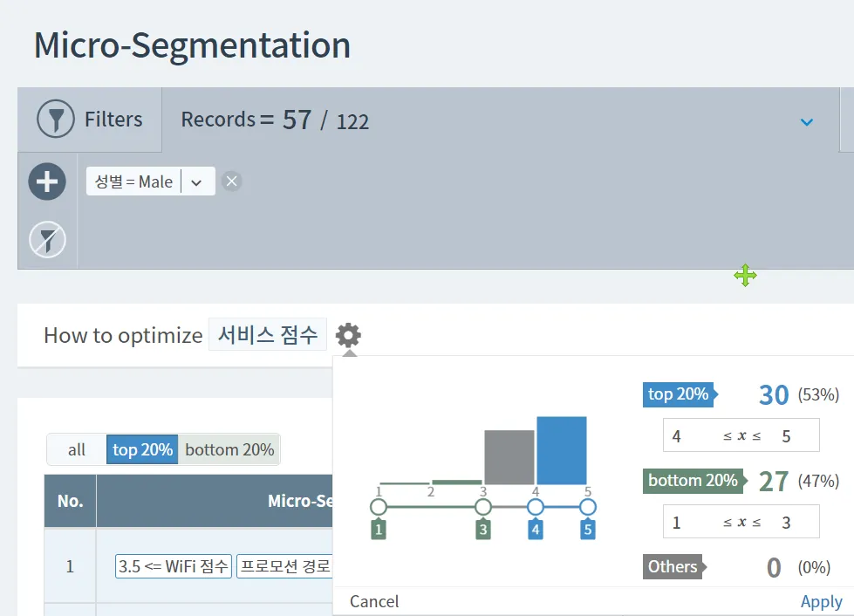The image size is (854, 616).
Task: Open the 서비스 점수 target selector
Action: click(x=268, y=335)
